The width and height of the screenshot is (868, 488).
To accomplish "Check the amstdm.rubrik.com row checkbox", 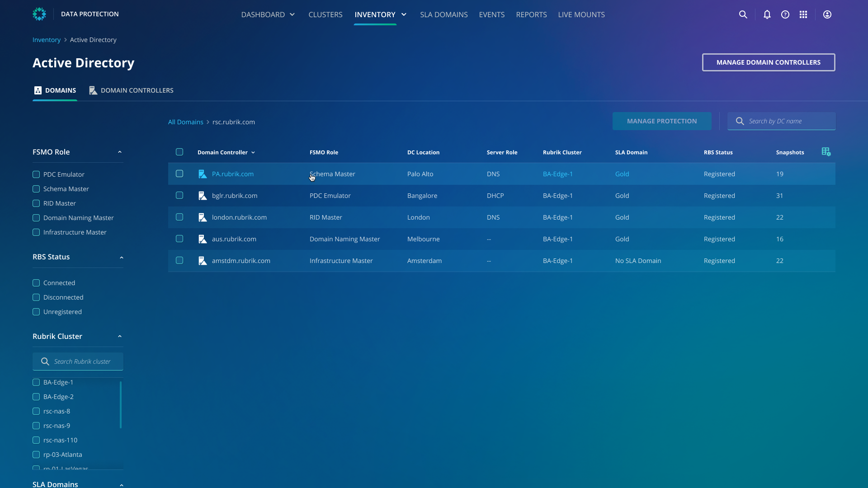I will (x=179, y=260).
